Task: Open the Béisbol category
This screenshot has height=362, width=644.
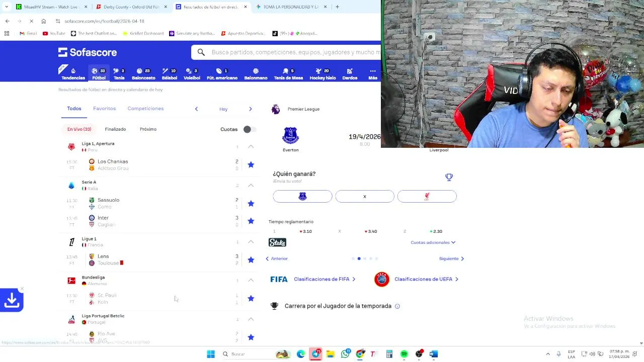Action: click(x=170, y=73)
